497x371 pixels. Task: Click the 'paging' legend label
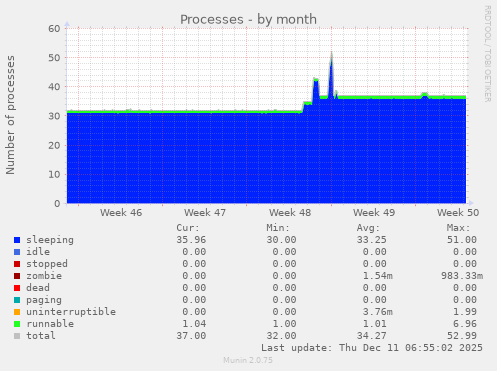tap(44, 300)
